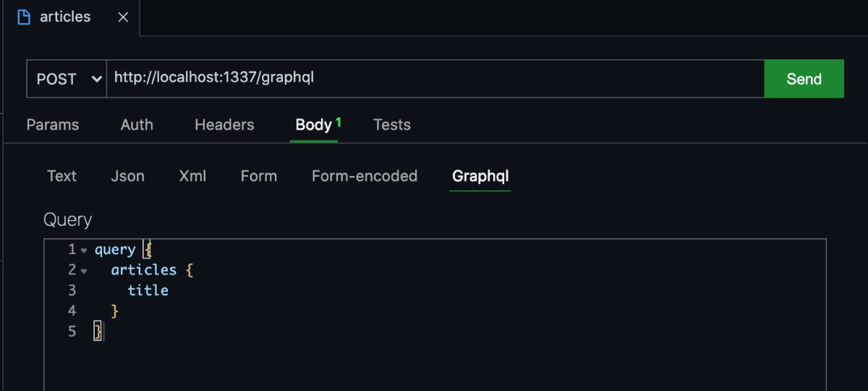Go to the Tests tab
The height and width of the screenshot is (391, 868).
click(392, 125)
